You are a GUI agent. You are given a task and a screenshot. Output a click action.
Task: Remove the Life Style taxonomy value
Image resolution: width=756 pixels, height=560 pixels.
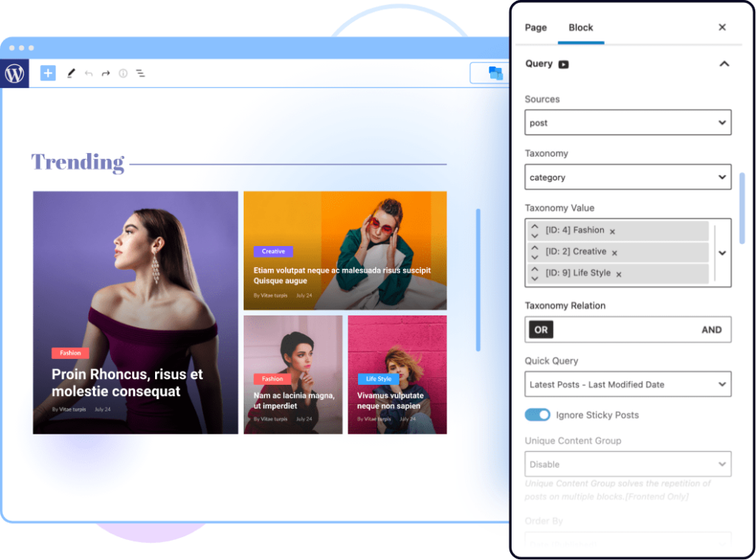point(619,274)
